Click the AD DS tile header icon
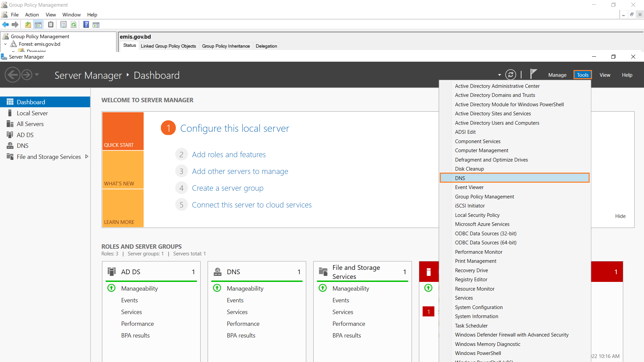 [x=112, y=271]
